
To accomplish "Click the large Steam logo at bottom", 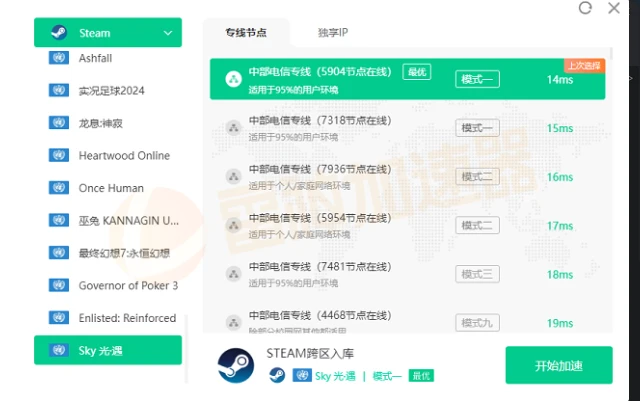I will point(236,365).
